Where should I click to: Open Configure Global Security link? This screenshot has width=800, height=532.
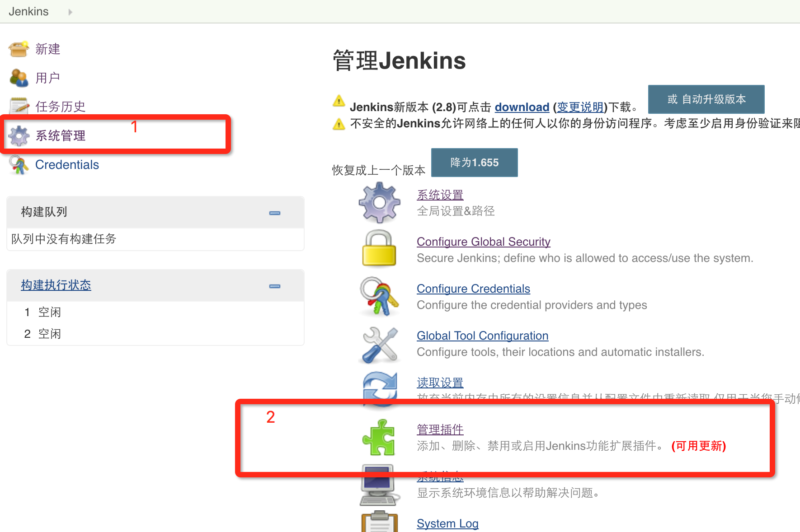484,242
